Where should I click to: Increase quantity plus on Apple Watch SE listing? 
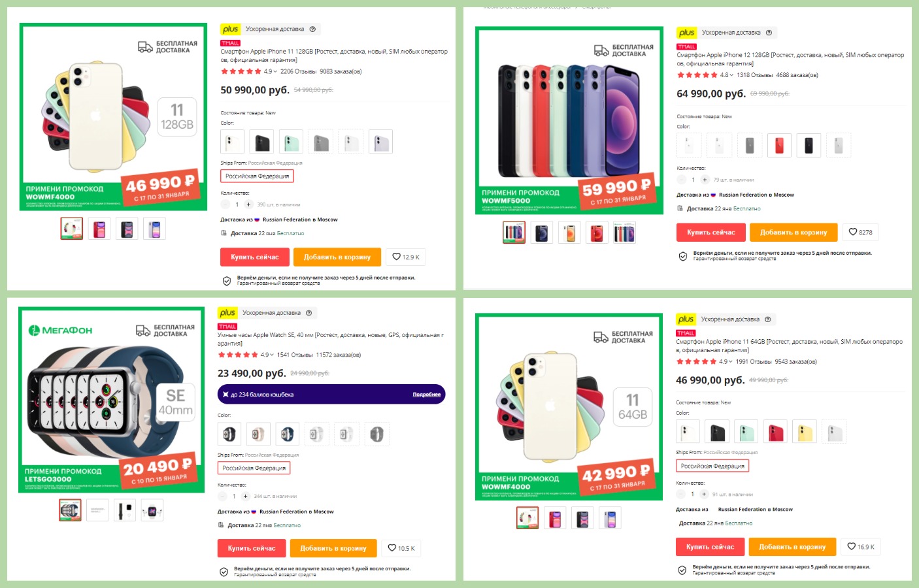point(246,496)
